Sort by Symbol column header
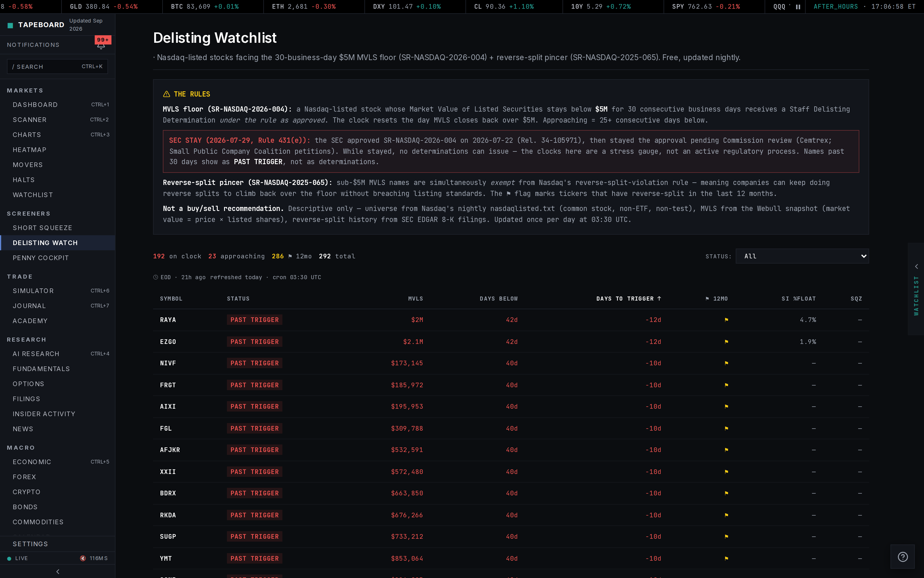 171,299
